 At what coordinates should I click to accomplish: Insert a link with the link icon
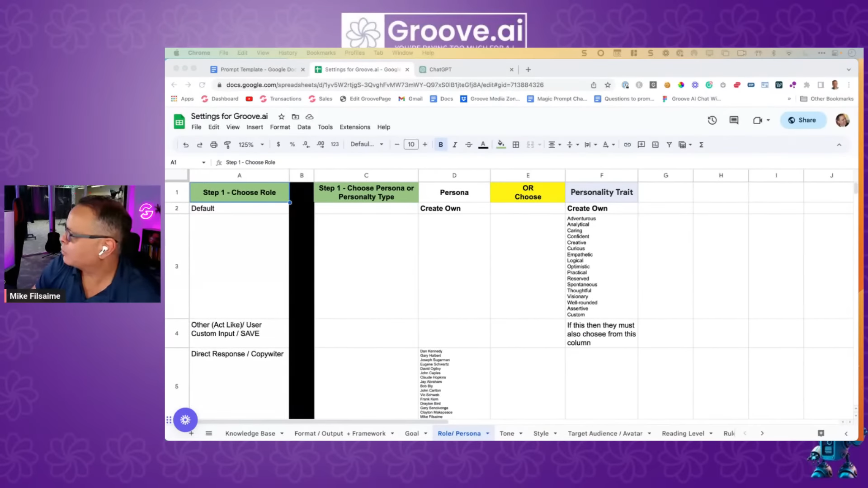click(x=627, y=145)
